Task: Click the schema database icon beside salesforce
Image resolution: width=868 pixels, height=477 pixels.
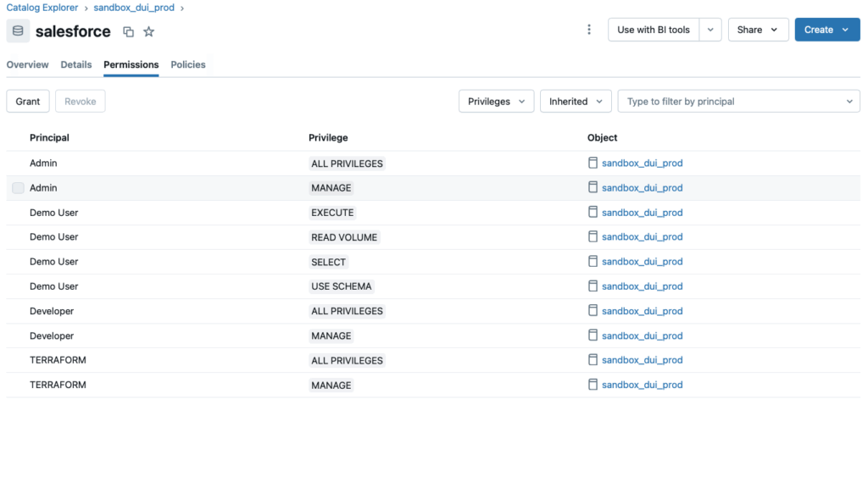Action: [19, 31]
